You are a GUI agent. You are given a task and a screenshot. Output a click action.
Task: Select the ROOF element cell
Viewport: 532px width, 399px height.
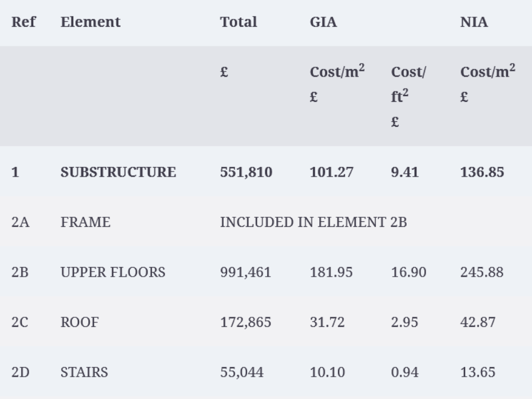point(80,322)
